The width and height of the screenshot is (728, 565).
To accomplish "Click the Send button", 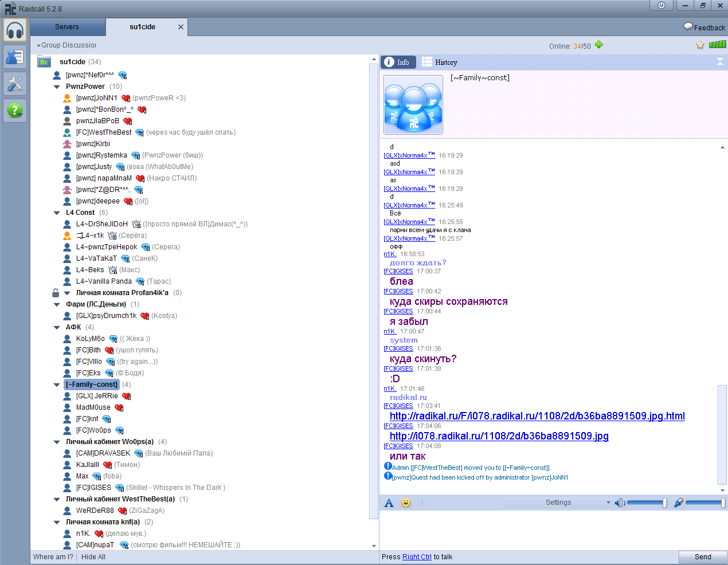I will point(703,557).
